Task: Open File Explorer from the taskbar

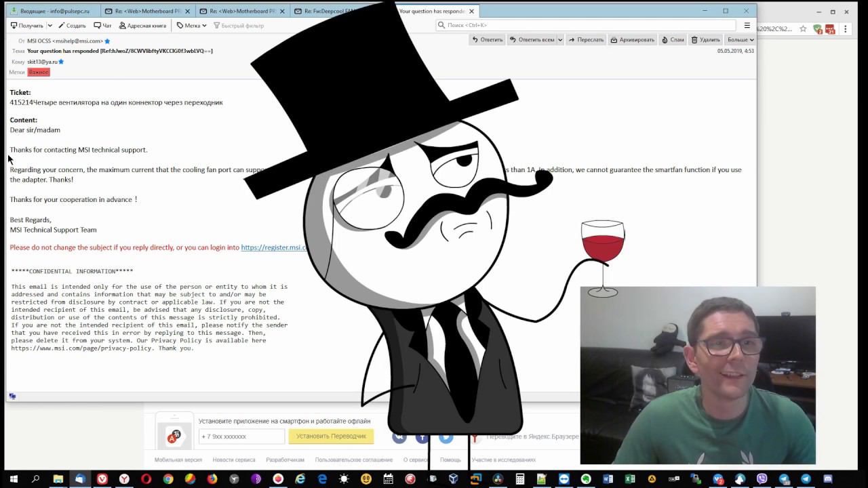Action: [58, 479]
